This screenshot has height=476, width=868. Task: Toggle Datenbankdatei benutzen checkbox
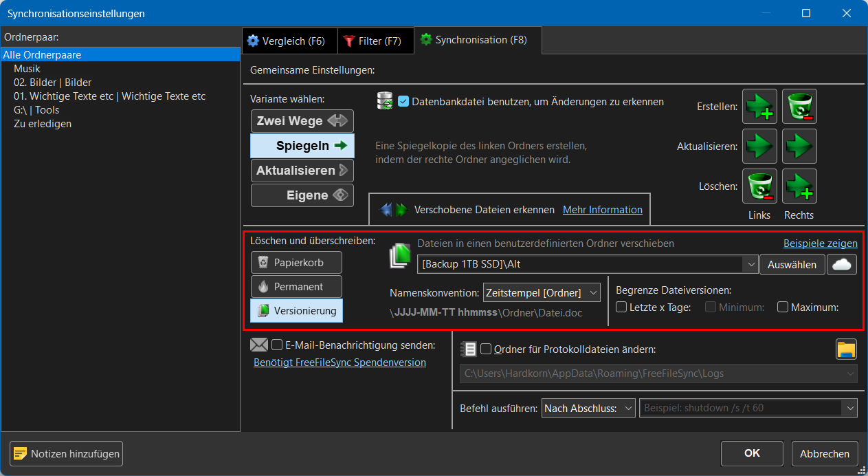point(403,102)
